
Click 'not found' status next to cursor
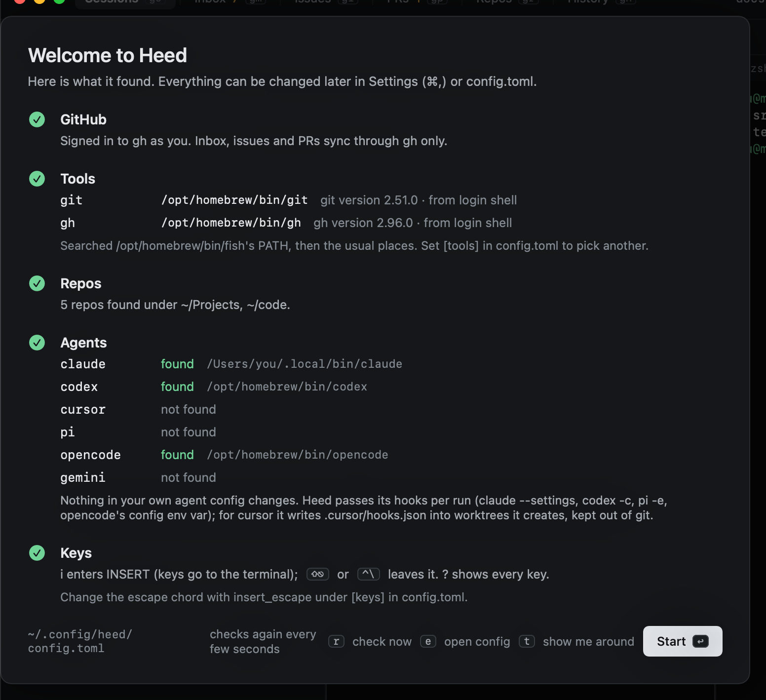point(189,409)
